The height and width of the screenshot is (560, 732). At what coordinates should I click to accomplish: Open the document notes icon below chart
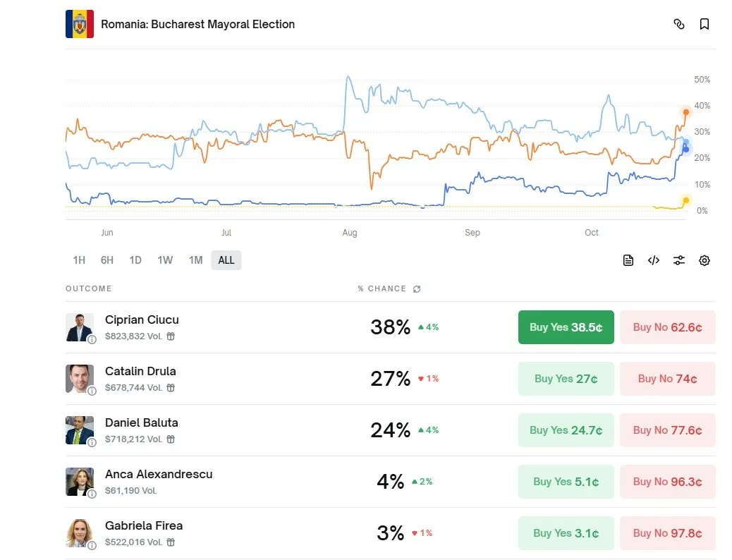628,260
